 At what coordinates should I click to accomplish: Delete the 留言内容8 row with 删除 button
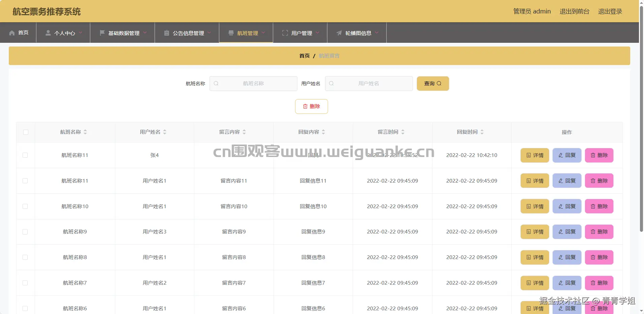[x=599, y=257]
